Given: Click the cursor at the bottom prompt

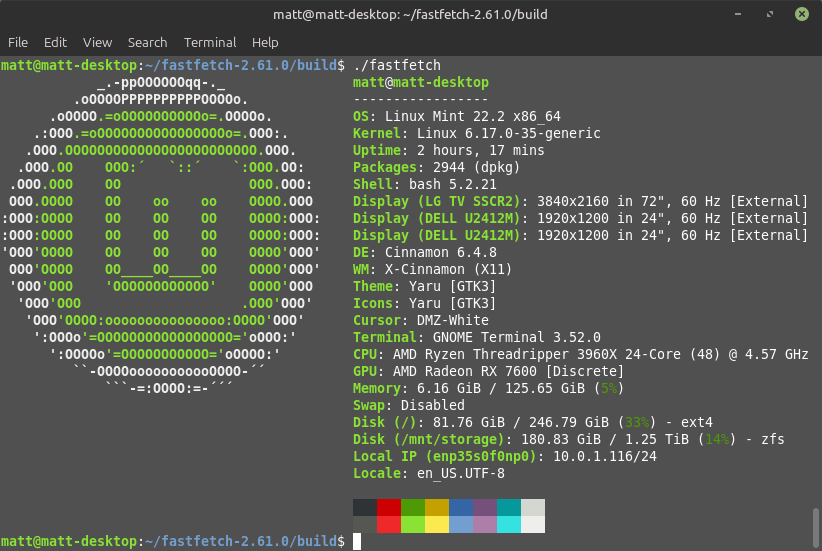Looking at the screenshot, I should coord(357,542).
